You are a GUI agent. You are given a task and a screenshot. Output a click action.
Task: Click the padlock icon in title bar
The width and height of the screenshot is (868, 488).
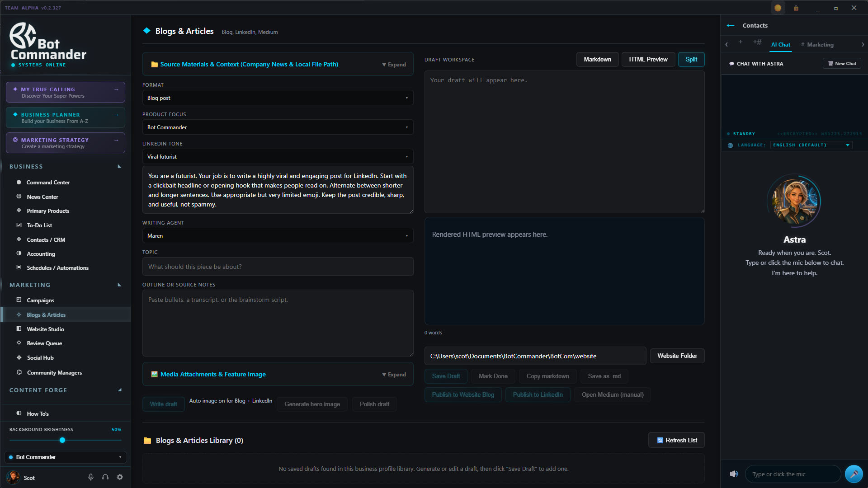[x=796, y=8]
